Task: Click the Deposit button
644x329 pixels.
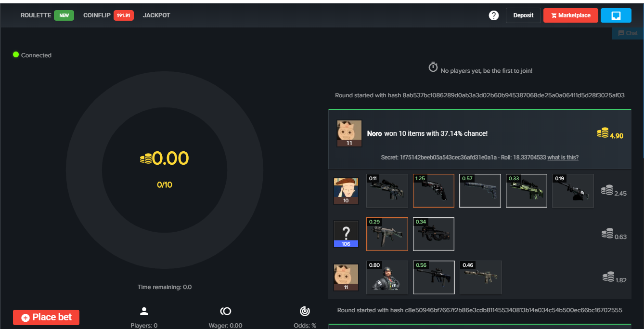Action: pyautogui.click(x=523, y=15)
